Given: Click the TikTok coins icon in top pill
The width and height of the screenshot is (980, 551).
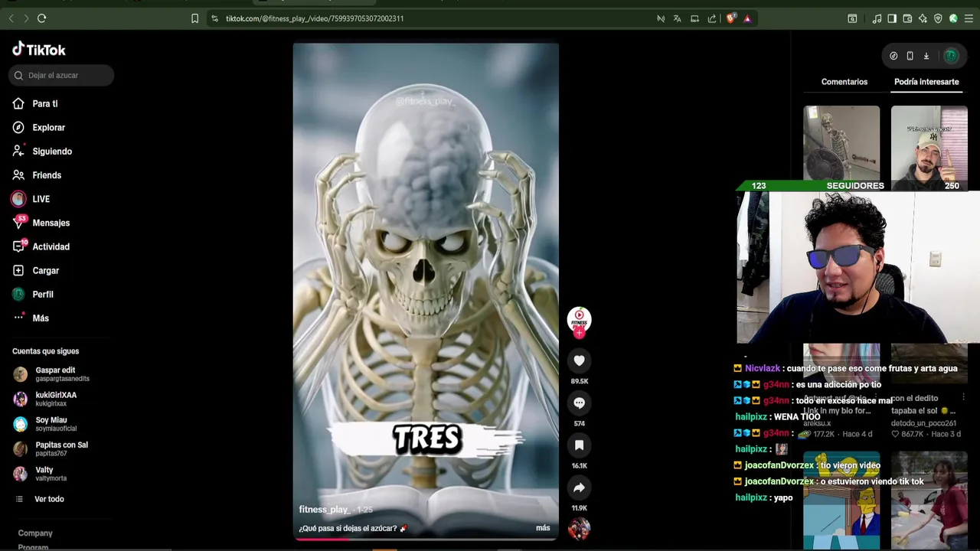Looking at the screenshot, I should [x=893, y=56].
